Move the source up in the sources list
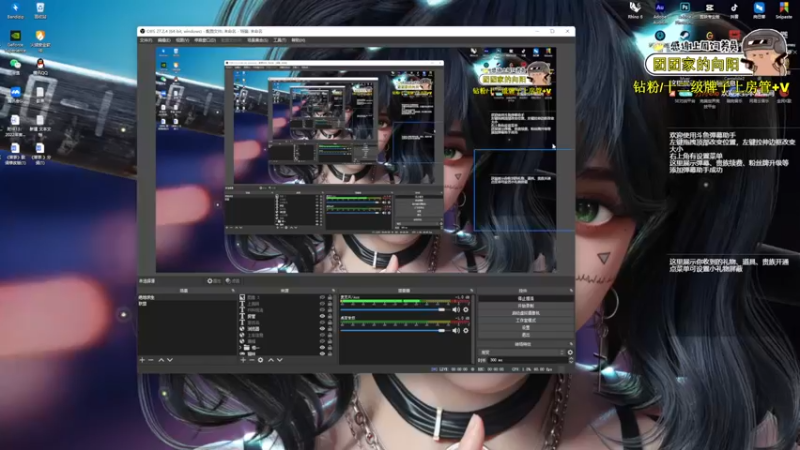The height and width of the screenshot is (450, 800). coord(271,360)
